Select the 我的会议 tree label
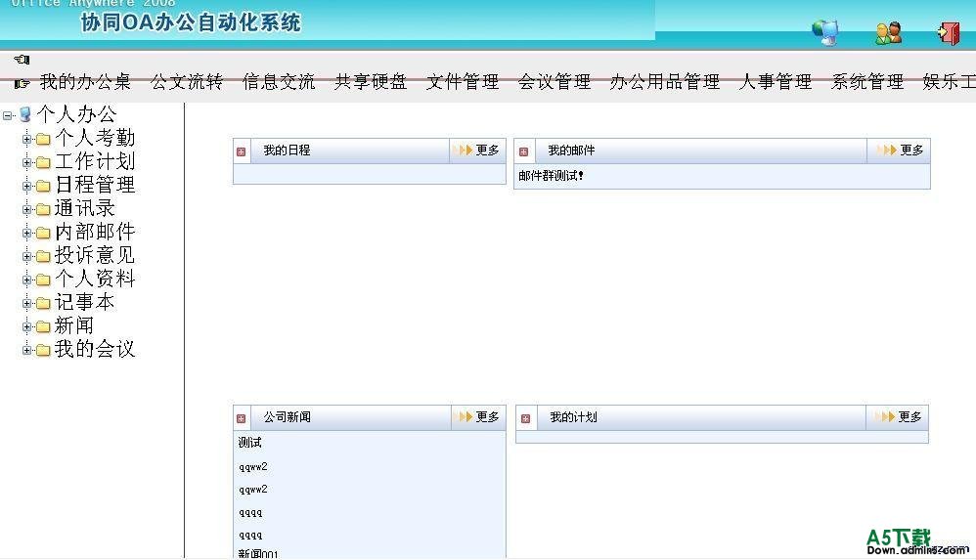976x560 pixels. tap(95, 349)
